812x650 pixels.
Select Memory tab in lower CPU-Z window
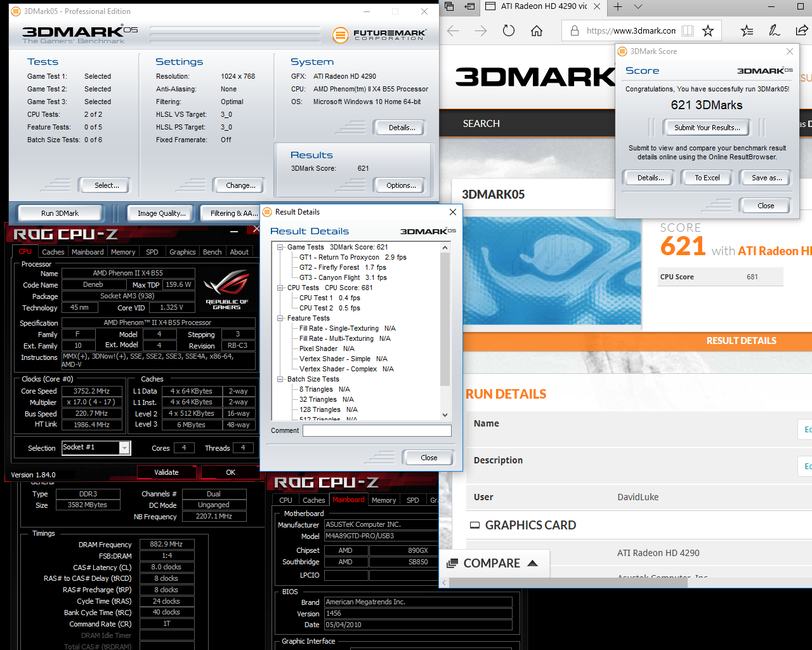pos(384,500)
